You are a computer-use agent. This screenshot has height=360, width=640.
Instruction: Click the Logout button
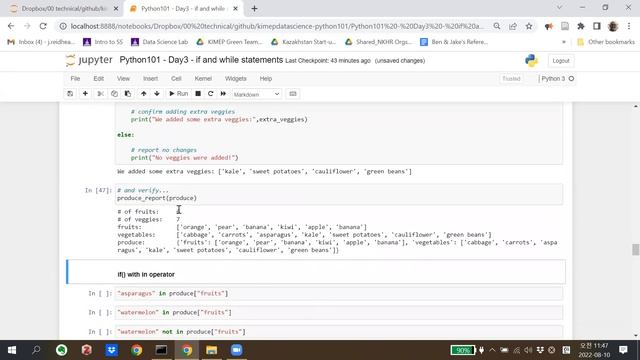pyautogui.click(x=560, y=61)
